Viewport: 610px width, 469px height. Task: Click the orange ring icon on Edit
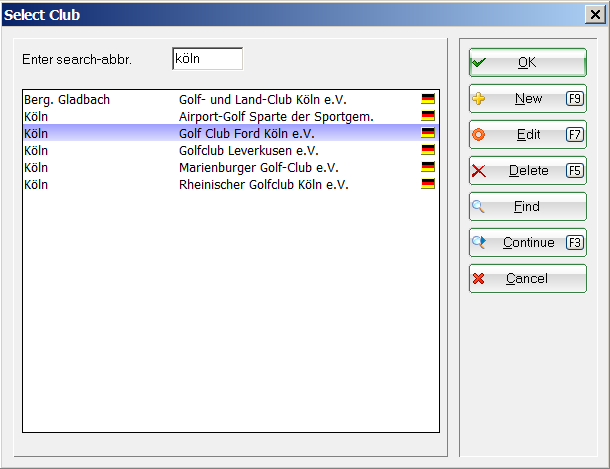coord(479,135)
